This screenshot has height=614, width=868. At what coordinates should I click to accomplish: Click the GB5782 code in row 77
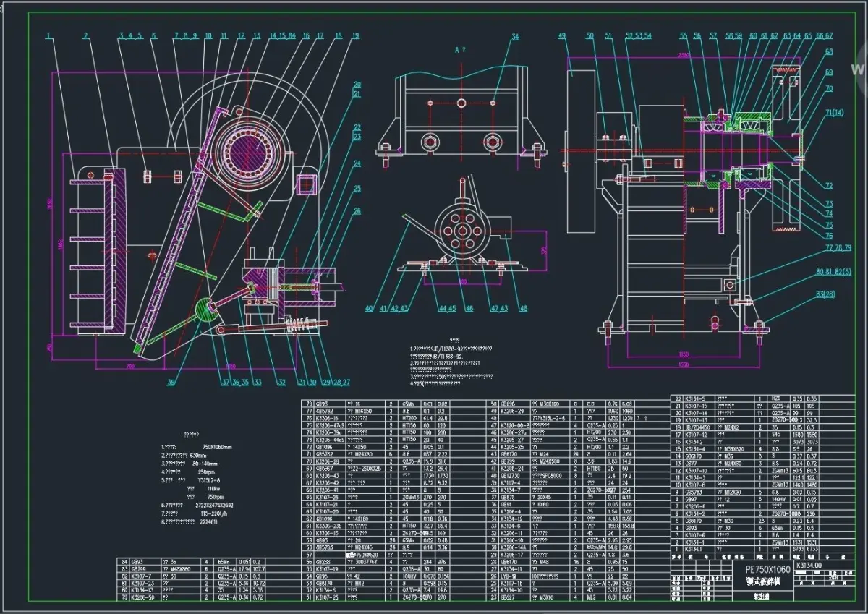[x=324, y=411]
